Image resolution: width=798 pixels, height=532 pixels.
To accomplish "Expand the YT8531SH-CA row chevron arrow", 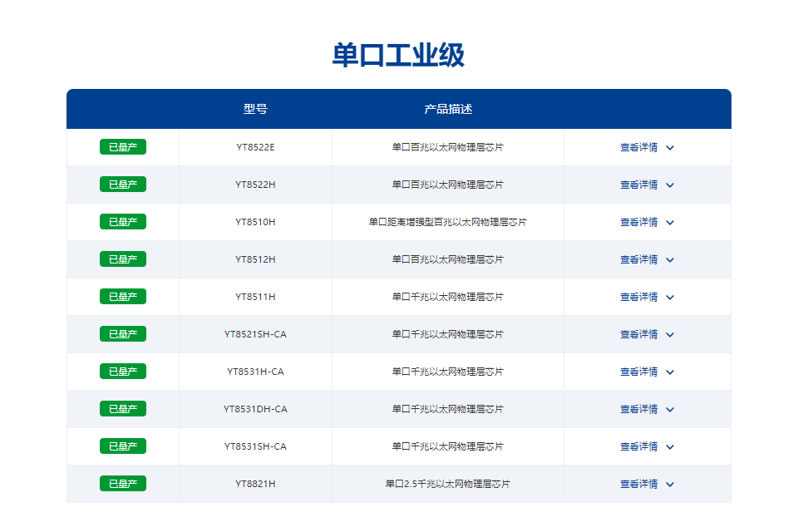I will coord(670,447).
